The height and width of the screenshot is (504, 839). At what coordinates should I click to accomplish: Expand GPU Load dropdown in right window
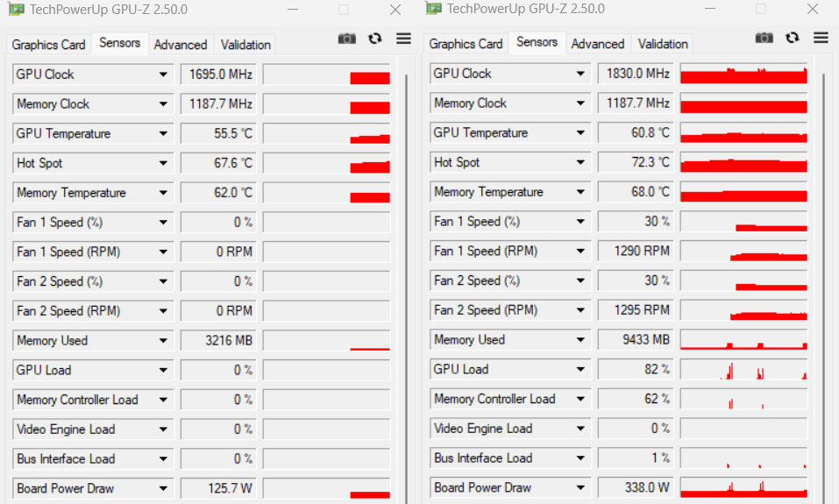(x=580, y=369)
